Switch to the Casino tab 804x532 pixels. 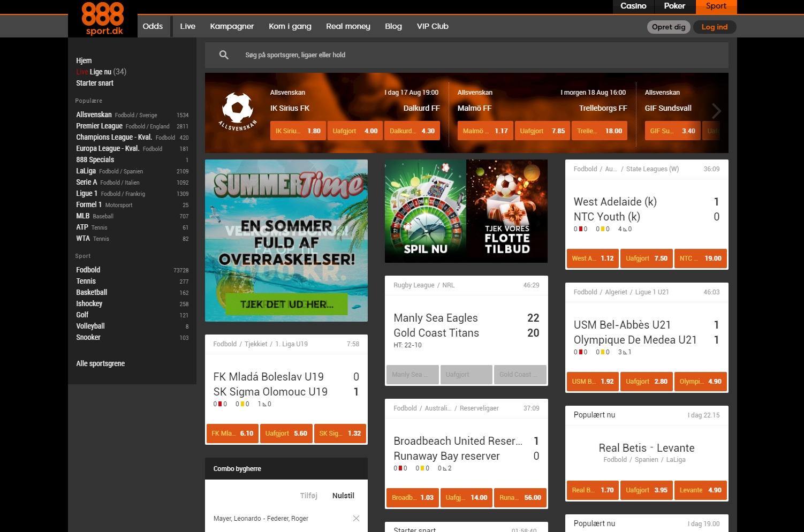pos(633,6)
